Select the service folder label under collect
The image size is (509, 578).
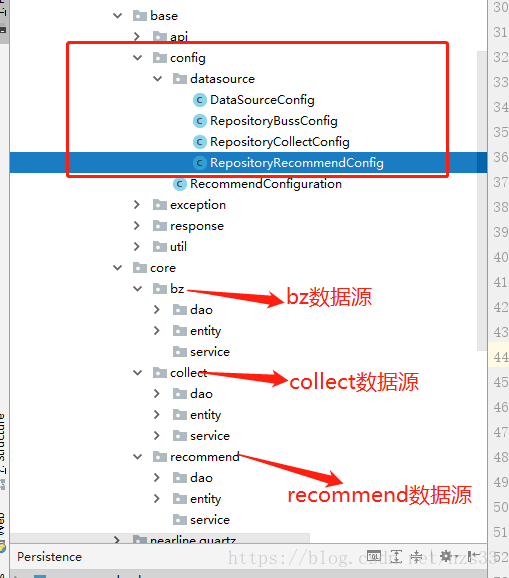click(210, 436)
